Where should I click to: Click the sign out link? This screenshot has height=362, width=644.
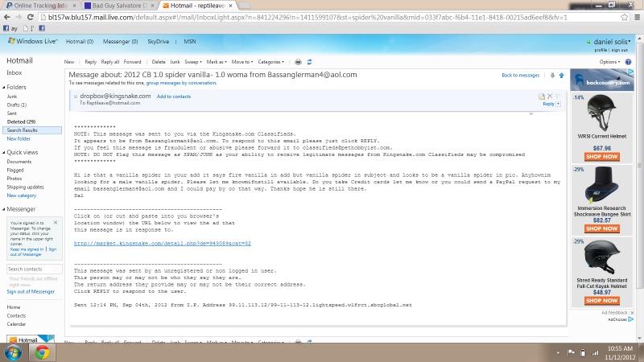point(620,50)
